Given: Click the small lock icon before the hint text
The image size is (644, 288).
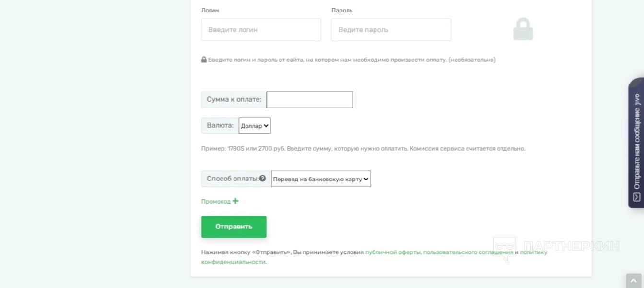Looking at the screenshot, I should coord(204,60).
